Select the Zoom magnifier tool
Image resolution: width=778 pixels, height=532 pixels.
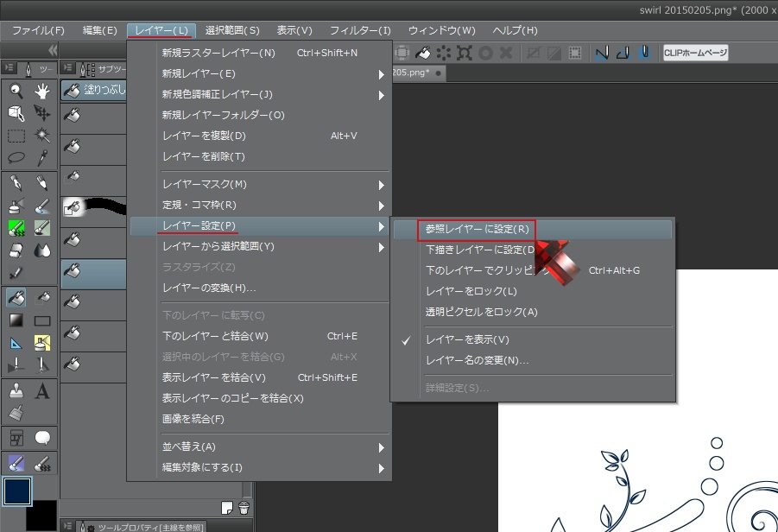16,92
